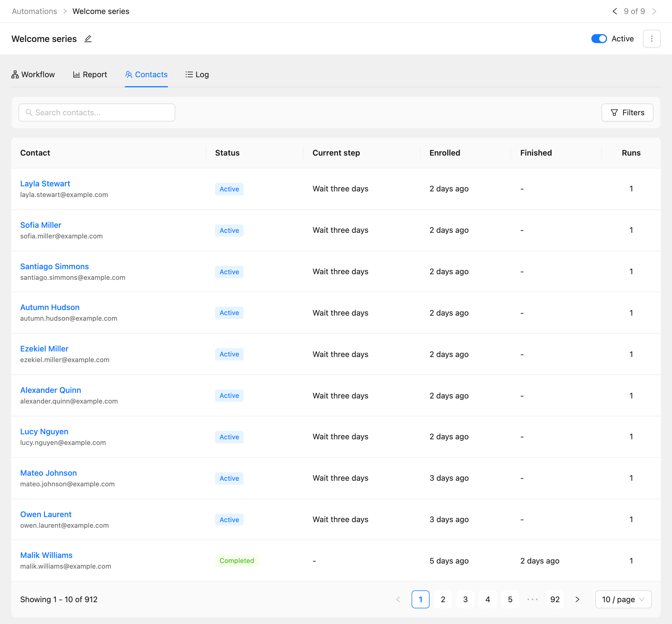Go to previous page of contacts

[x=398, y=599]
